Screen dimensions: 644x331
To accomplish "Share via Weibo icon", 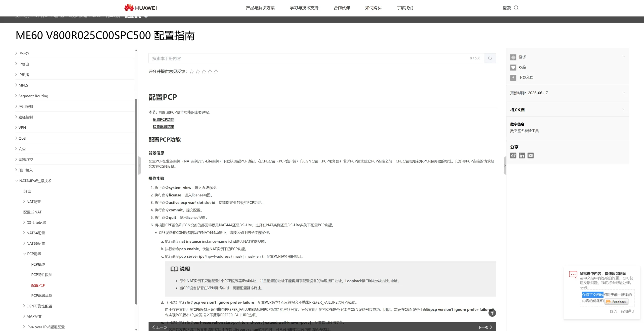I will pos(513,155).
